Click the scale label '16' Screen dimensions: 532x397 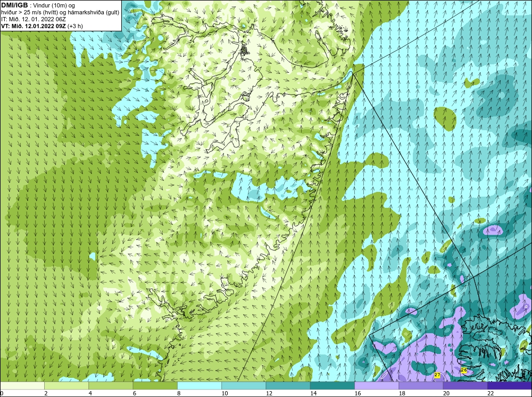coord(358,393)
